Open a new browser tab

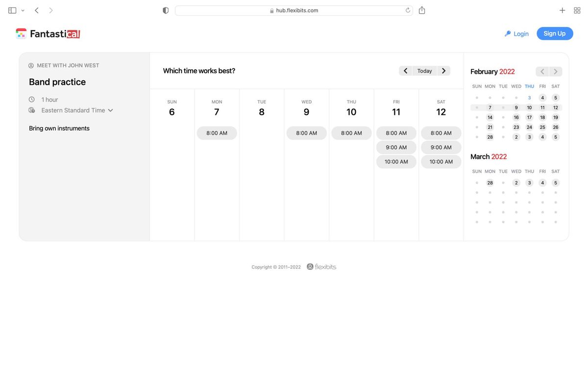point(562,10)
